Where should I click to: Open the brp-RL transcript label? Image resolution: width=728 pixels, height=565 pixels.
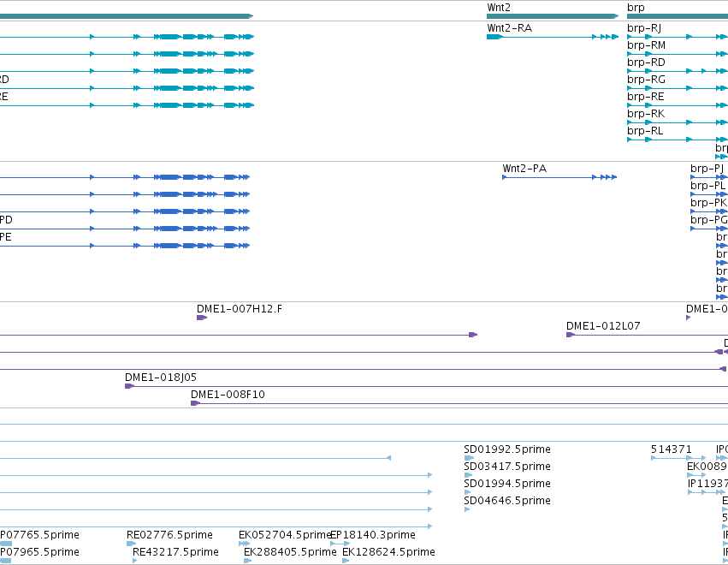pyautogui.click(x=645, y=131)
